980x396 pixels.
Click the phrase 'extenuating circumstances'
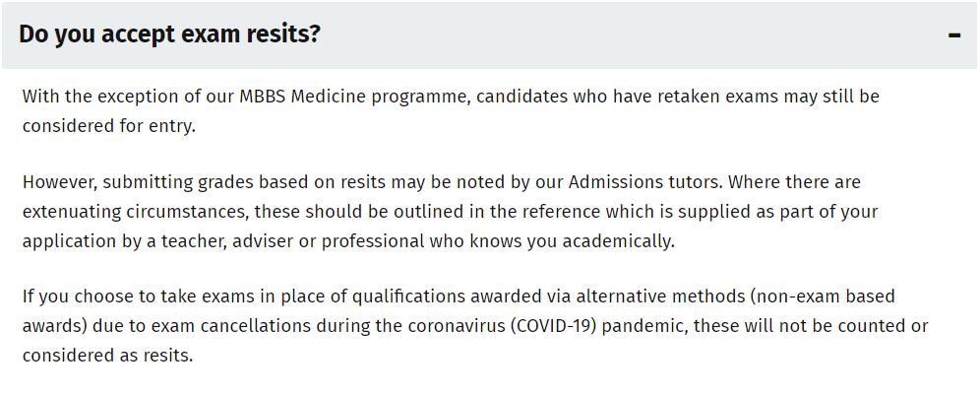123,212
